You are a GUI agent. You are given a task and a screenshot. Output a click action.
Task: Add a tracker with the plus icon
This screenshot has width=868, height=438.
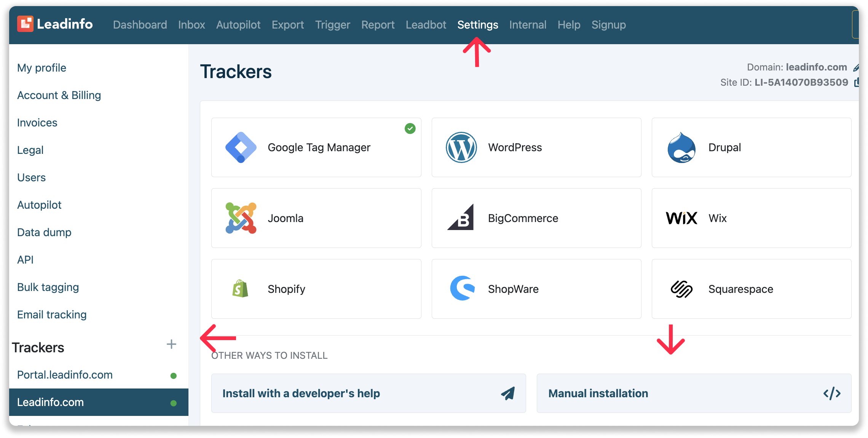coord(171,344)
